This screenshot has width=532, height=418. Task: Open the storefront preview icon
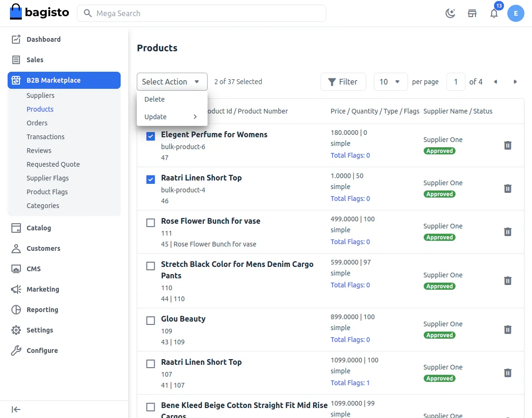click(x=472, y=13)
